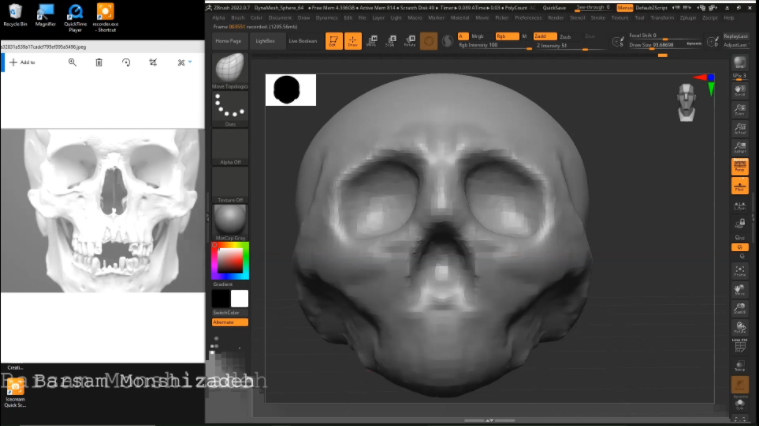Screen dimensions: 761x426
Task: Open the Document menu
Action: [280, 18]
